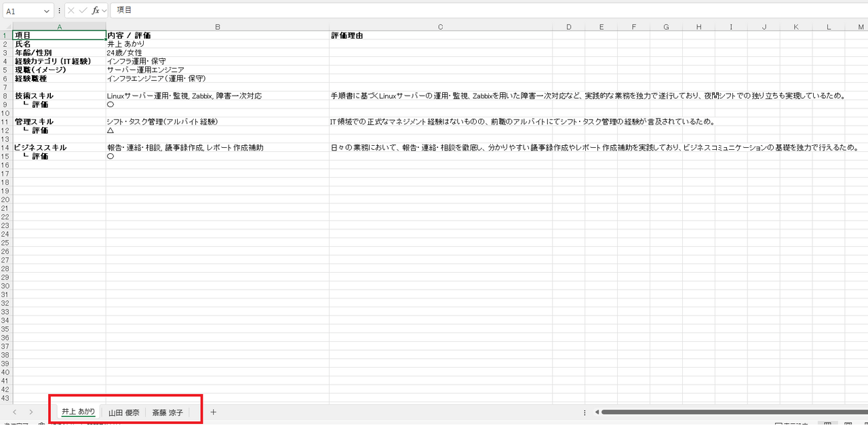Click the Insert Function fx icon
868x426 pixels.
click(96, 11)
